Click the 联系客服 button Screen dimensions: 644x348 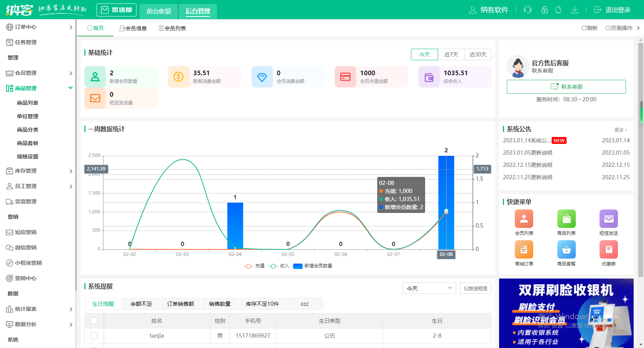(566, 87)
